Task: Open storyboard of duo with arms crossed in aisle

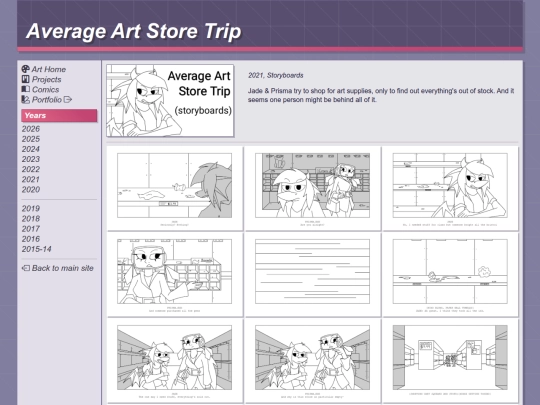Action: (x=175, y=361)
